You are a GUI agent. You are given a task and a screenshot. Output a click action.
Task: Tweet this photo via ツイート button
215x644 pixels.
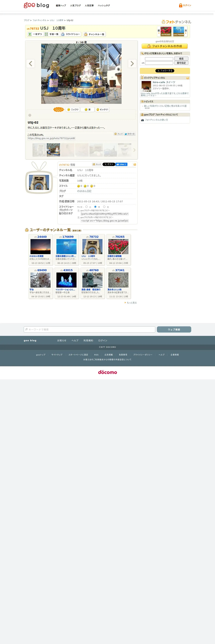coord(130,134)
